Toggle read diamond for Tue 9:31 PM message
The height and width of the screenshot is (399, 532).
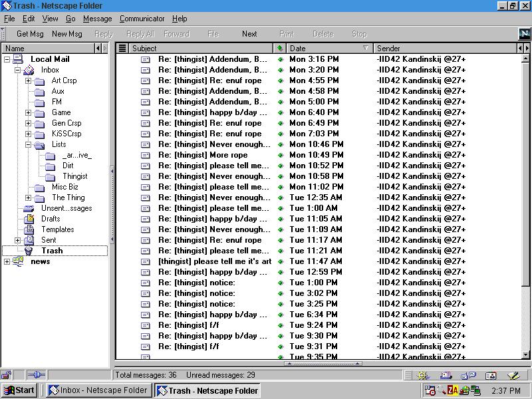(x=280, y=346)
